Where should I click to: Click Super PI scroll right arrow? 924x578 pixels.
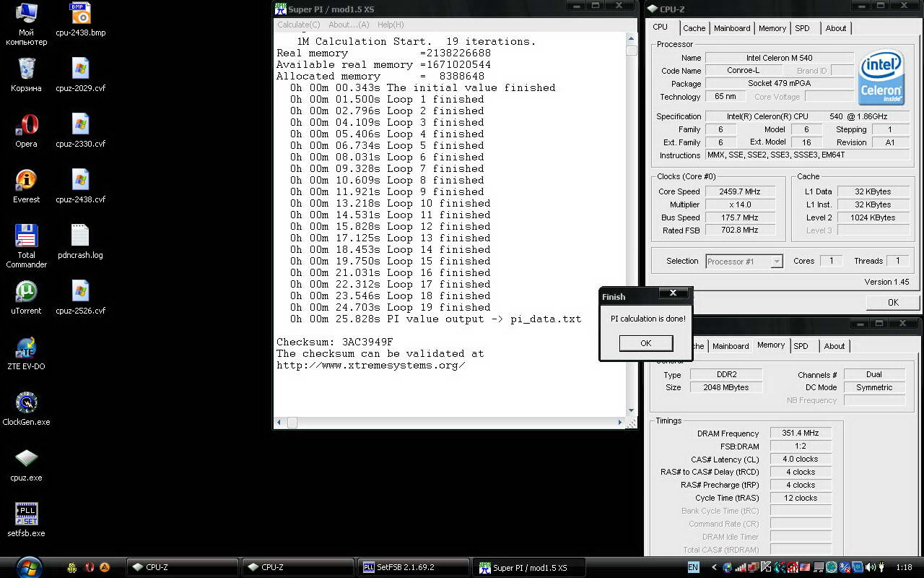pos(619,422)
